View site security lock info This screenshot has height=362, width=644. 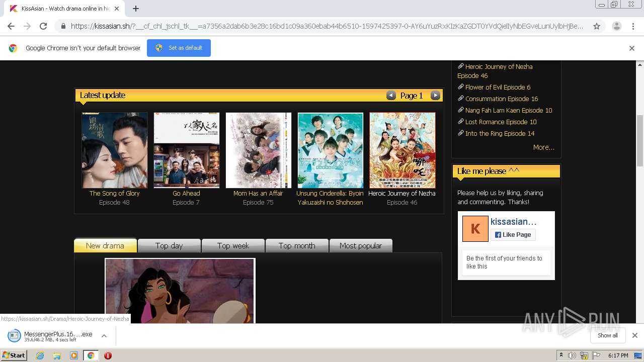[x=63, y=26]
